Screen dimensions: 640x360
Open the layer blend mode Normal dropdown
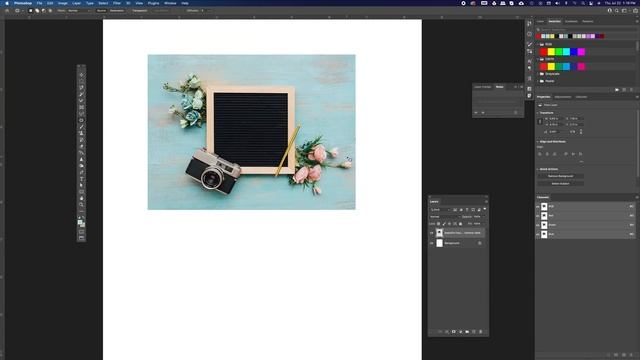444,217
